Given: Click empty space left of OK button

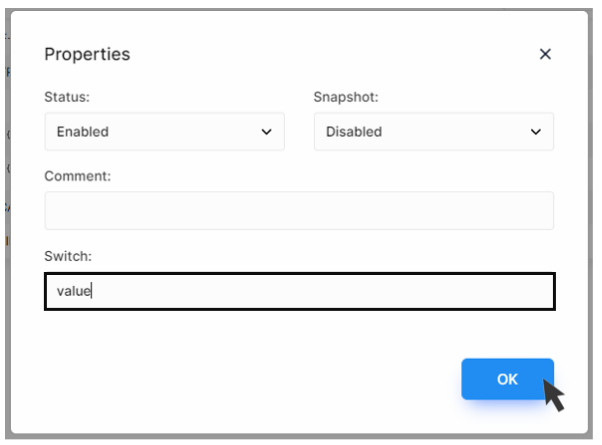Looking at the screenshot, I should click(x=269, y=379).
